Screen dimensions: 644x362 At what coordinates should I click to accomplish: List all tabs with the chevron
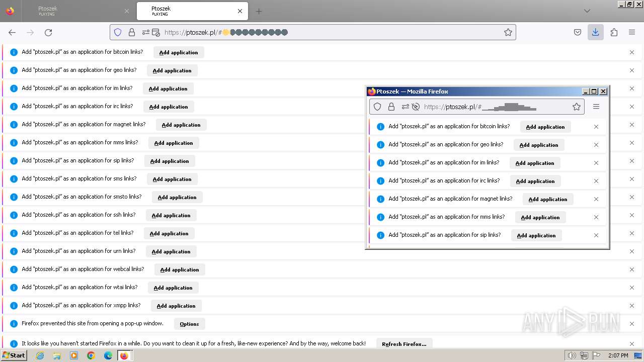(x=587, y=11)
